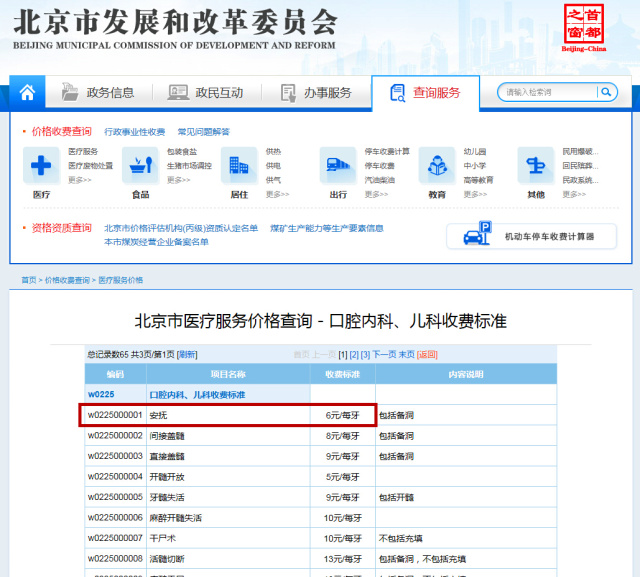Screen dimensions: 640x577
Task: Open 北京市价格评估机构(丙级)资质认定名单 link
Action: tap(181, 228)
